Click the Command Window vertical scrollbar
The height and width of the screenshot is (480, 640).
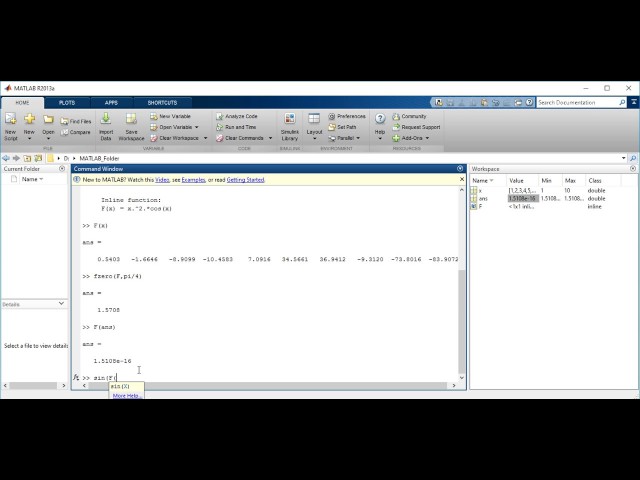(462, 321)
